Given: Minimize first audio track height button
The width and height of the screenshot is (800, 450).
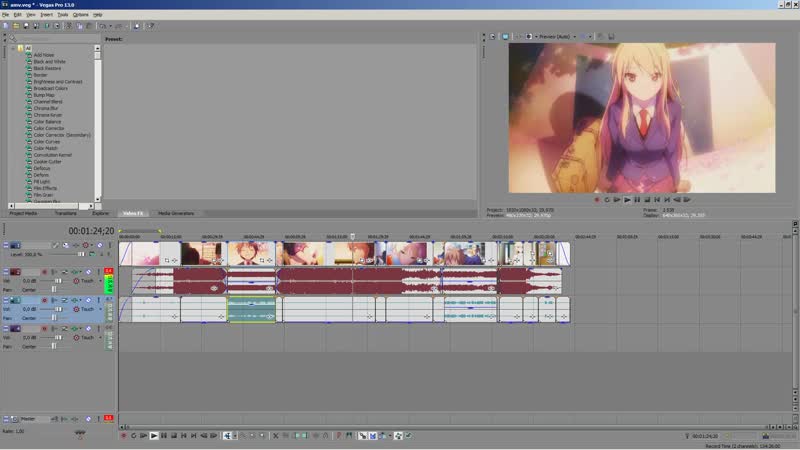Looking at the screenshot, I should pyautogui.click(x=6, y=272).
